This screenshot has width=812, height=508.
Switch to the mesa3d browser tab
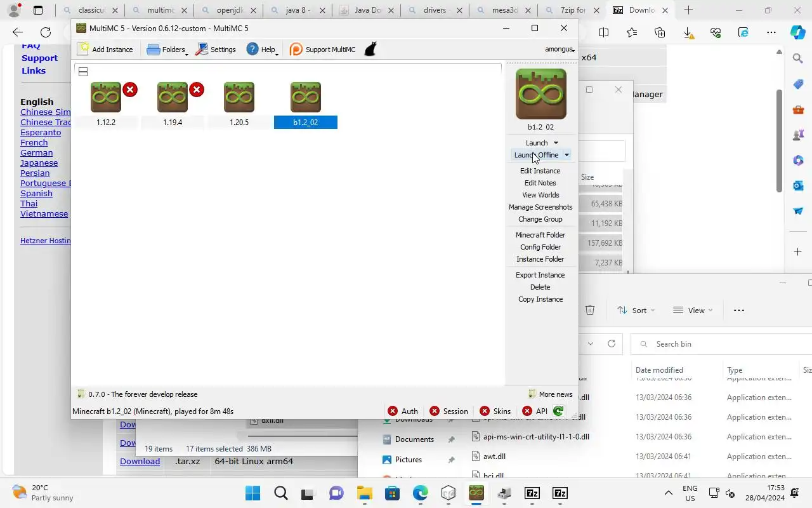tap(505, 10)
